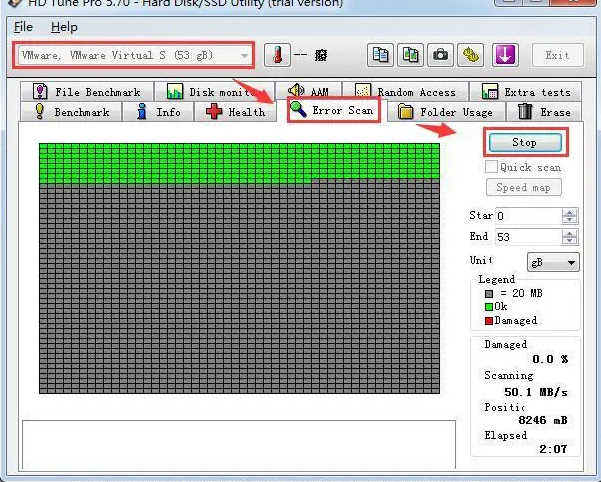Screen dimensions: 601x482
Task: Open options via the yellow gears icon
Action: [x=471, y=55]
